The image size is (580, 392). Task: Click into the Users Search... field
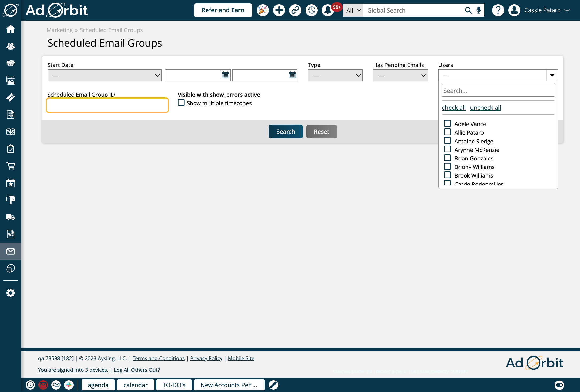[498, 91]
